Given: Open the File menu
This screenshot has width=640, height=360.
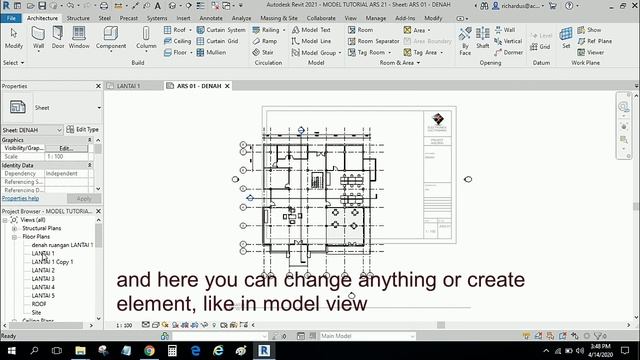Looking at the screenshot, I should tap(11, 18).
